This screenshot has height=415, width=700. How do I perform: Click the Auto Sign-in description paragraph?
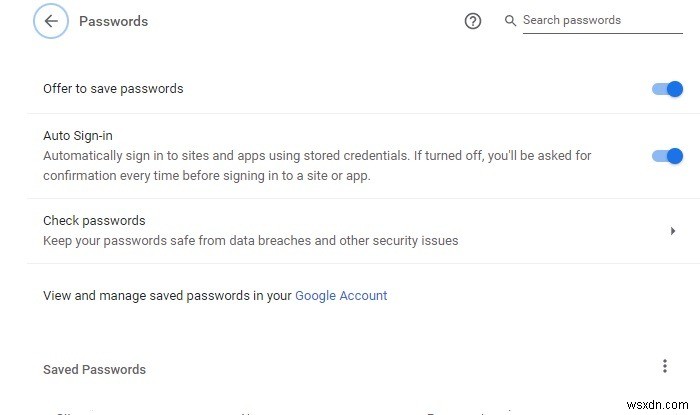coord(316,165)
